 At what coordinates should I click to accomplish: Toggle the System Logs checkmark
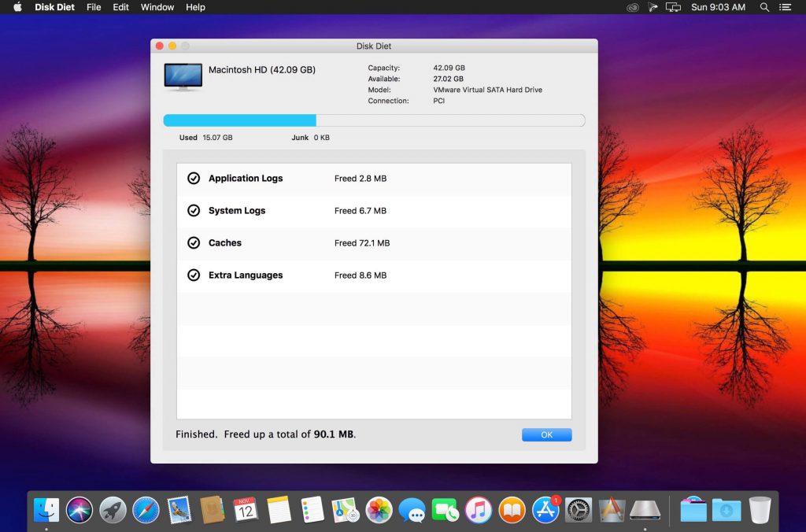194,211
